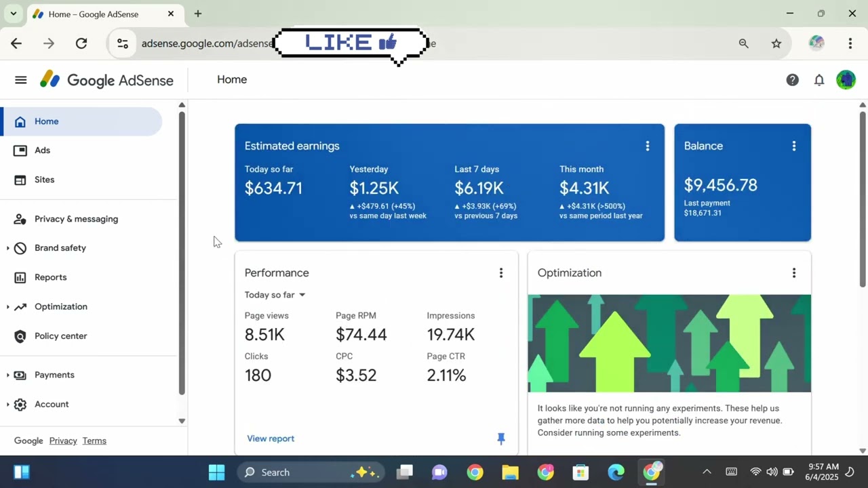Click the Optimization arrows illustration

click(x=669, y=343)
